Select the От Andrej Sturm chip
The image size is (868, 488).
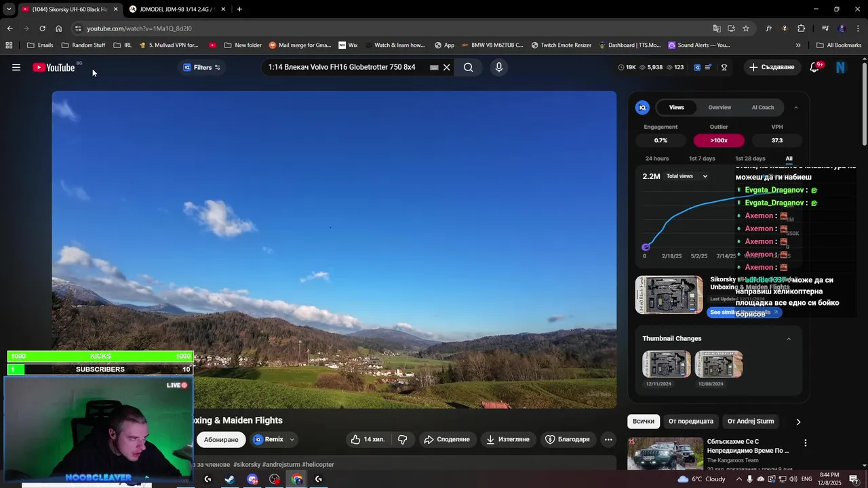coord(751,421)
